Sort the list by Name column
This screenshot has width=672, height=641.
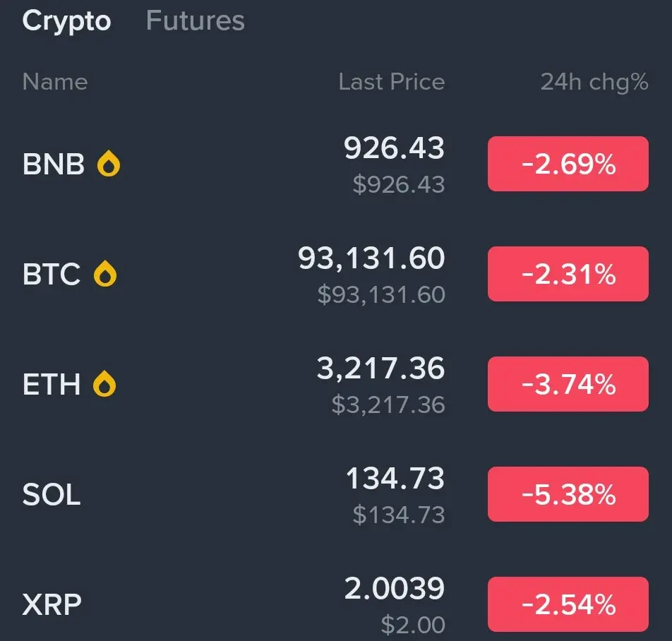pos(54,82)
